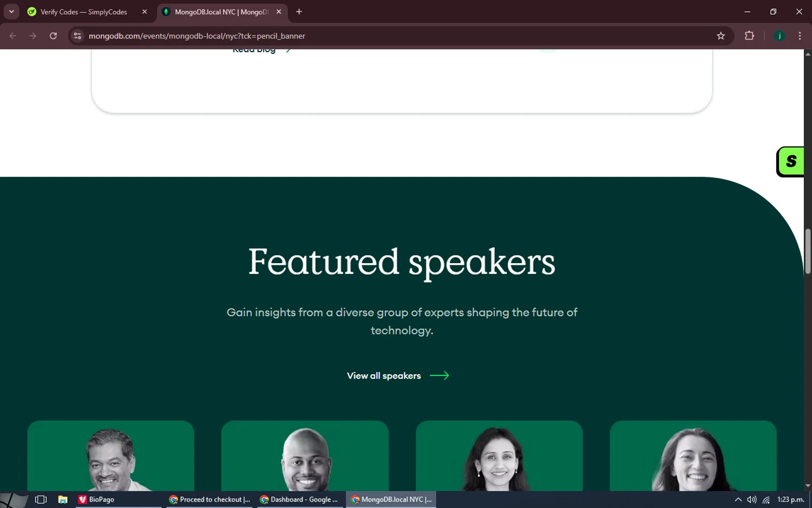Open the clock showing 1:23 p.m.

(x=791, y=499)
